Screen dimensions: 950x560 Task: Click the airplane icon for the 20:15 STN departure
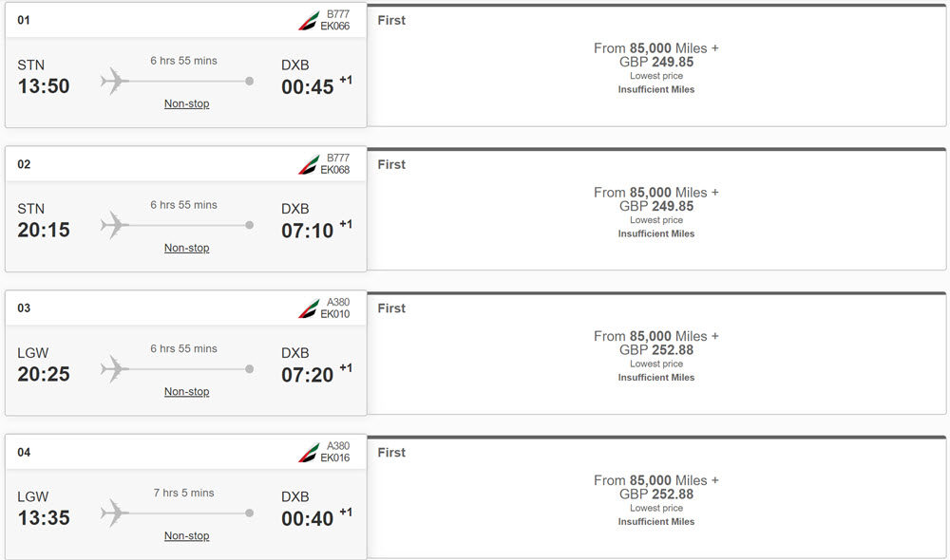pos(115,225)
